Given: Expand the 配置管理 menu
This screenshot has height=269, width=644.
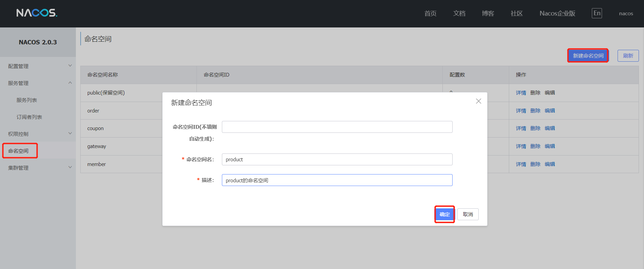Looking at the screenshot, I should [38, 66].
